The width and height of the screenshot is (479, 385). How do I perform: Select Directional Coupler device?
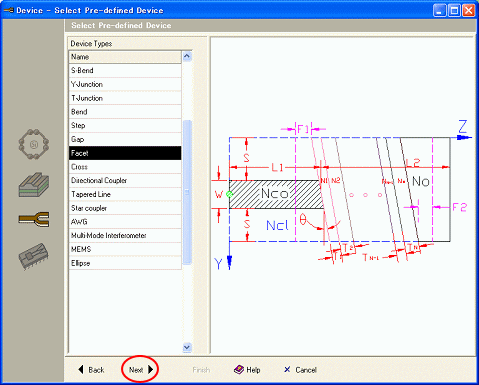click(125, 180)
